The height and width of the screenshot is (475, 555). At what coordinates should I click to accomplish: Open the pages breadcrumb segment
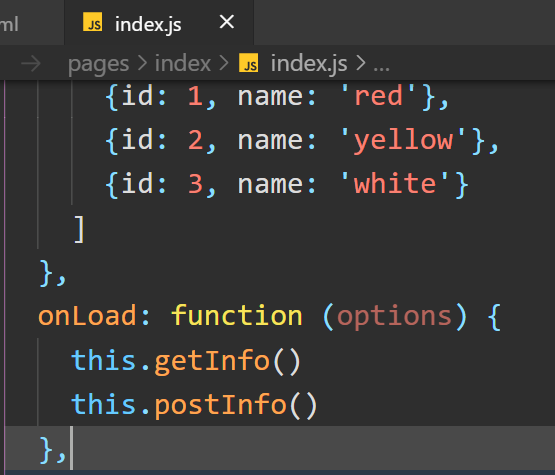(98, 64)
